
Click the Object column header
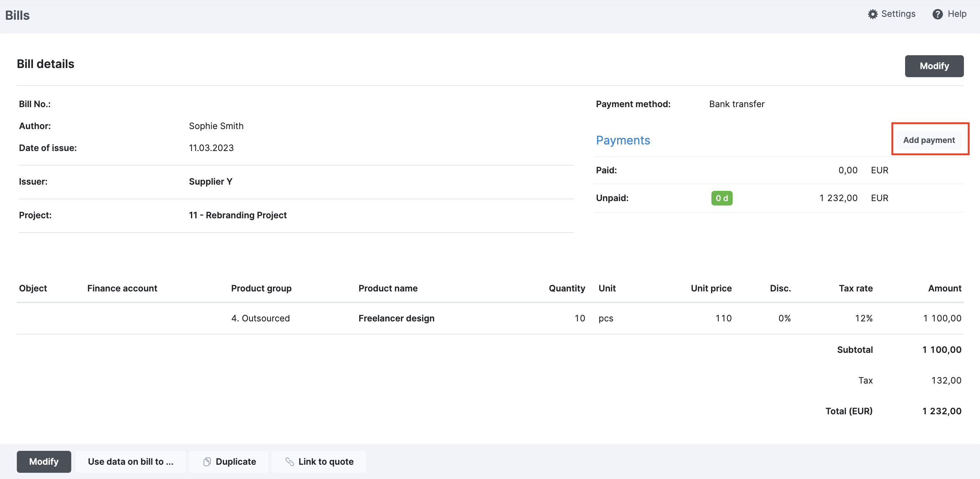(33, 288)
